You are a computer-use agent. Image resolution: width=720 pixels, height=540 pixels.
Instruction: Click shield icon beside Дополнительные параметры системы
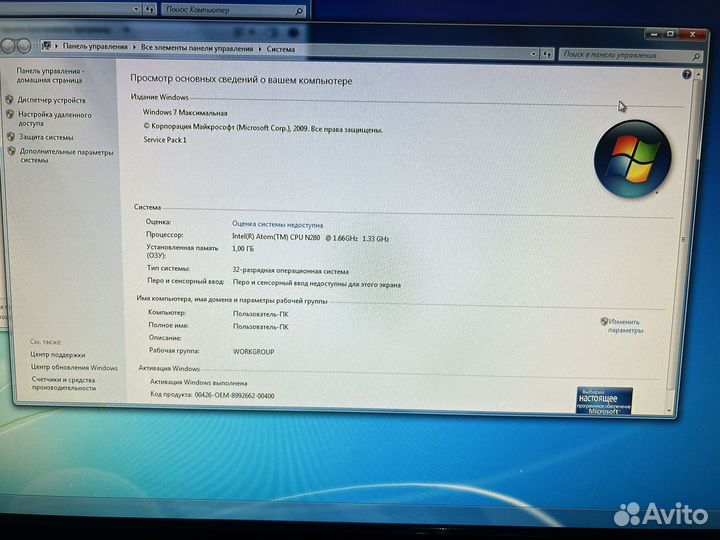click(x=10, y=152)
